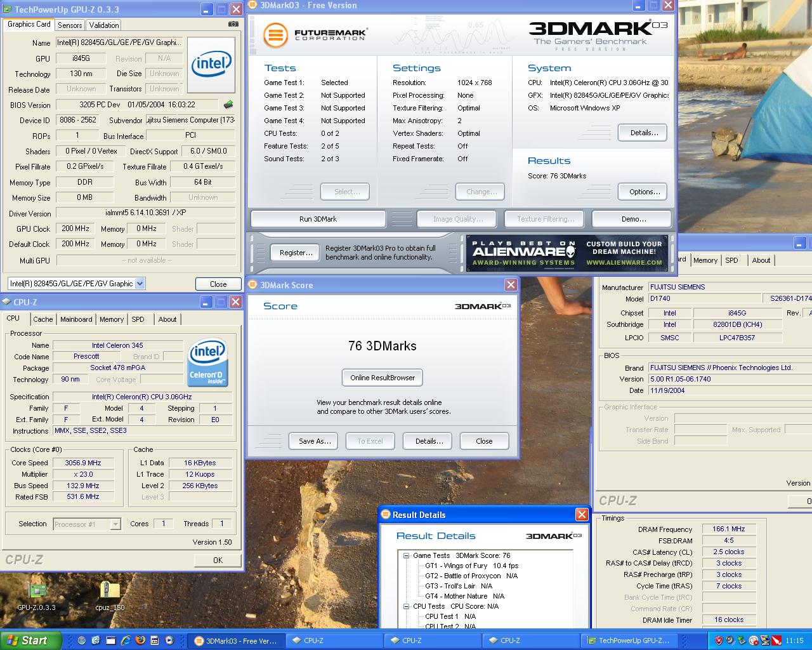812x650 pixels.
Task: Open the Memory tab in left CPU-Z
Action: 112,319
